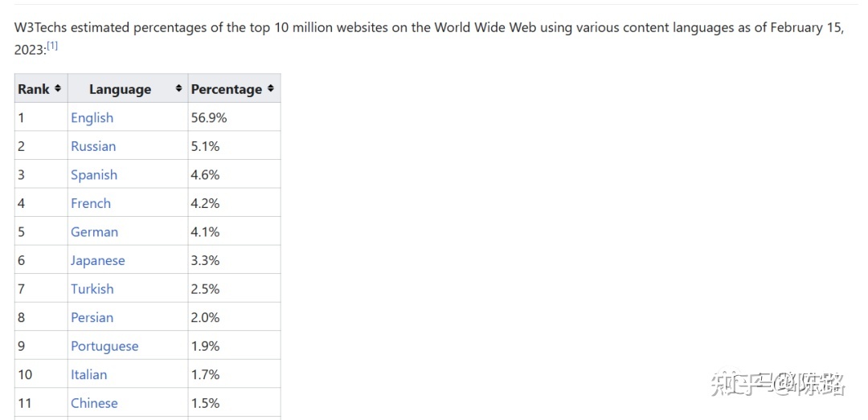Open the English language link
This screenshot has width=868, height=420.
(92, 118)
